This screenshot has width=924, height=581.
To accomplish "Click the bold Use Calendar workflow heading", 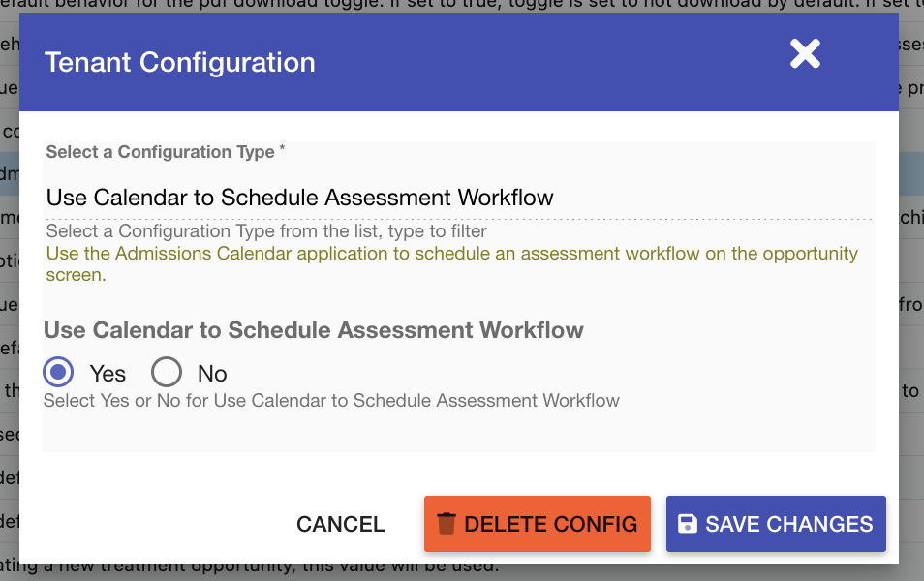I will [314, 330].
